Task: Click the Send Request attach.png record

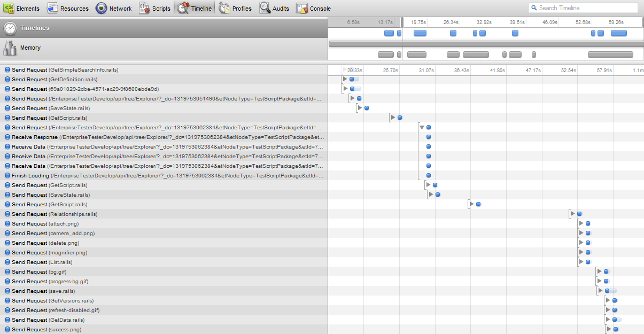Action: click(x=44, y=224)
